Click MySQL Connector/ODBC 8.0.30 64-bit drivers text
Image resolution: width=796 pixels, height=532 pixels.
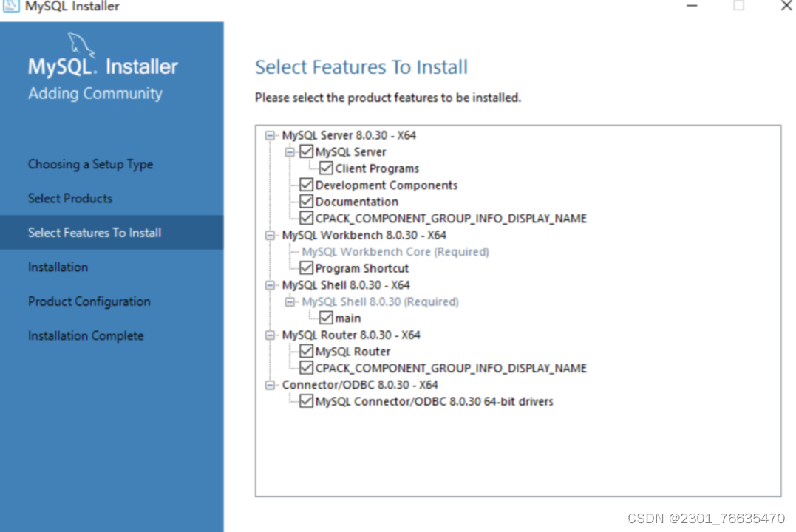pos(434,401)
